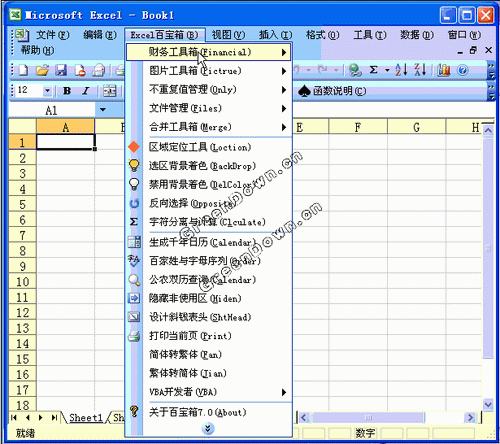Expand the font size 12 dropdown
This screenshot has width=500, height=444.
(47, 91)
